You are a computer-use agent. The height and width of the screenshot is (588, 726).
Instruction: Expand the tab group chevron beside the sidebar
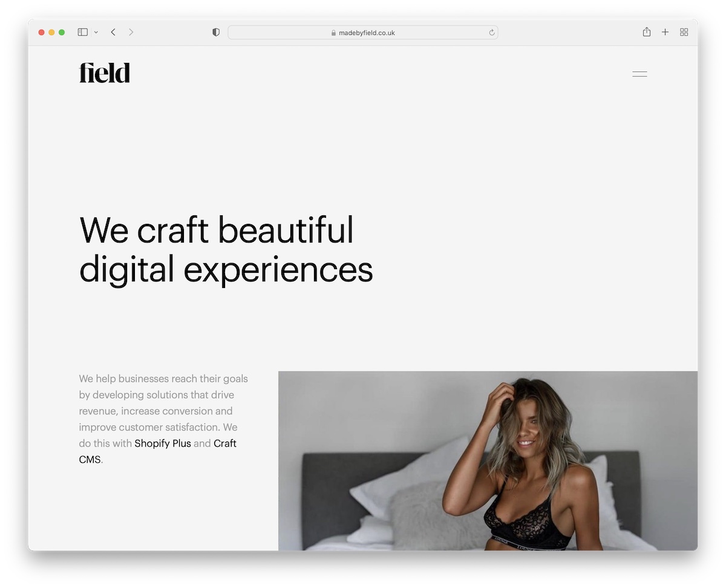click(96, 32)
